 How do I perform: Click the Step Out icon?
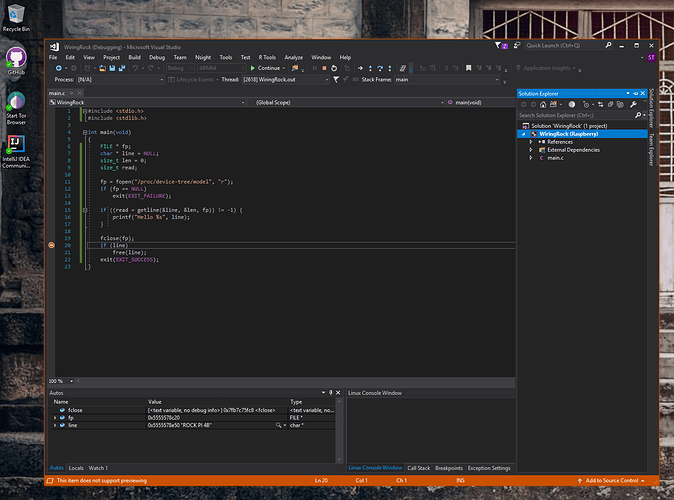[390, 68]
